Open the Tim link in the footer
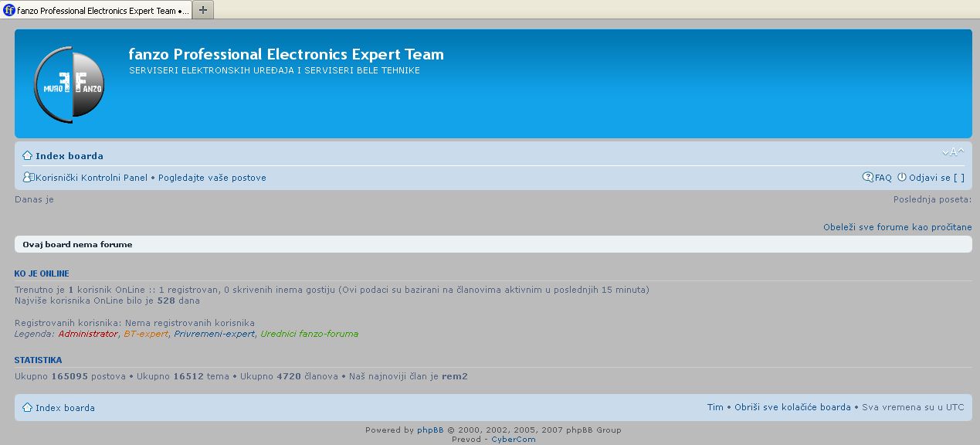Image resolution: width=980 pixels, height=445 pixels. click(x=715, y=407)
